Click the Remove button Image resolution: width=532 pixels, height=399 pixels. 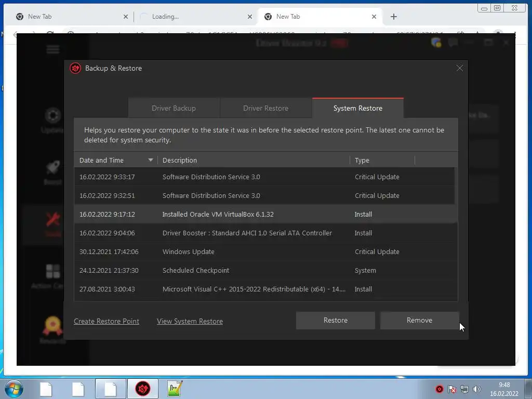419,320
